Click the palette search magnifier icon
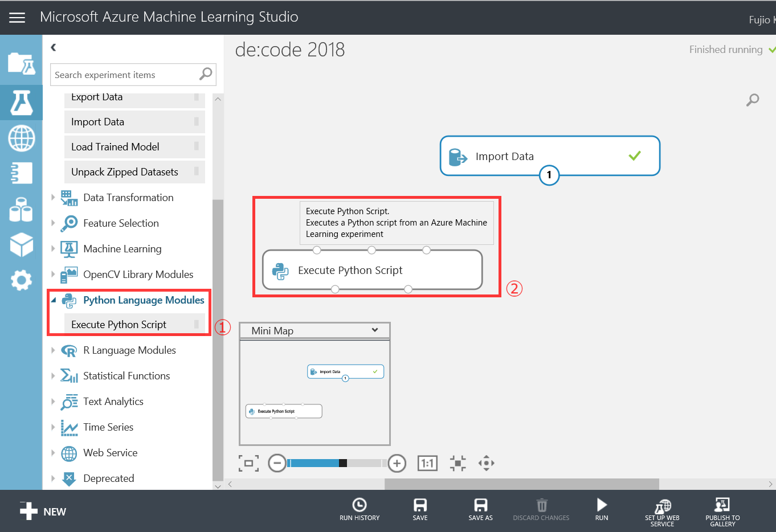This screenshot has height=532, width=776. (206, 74)
